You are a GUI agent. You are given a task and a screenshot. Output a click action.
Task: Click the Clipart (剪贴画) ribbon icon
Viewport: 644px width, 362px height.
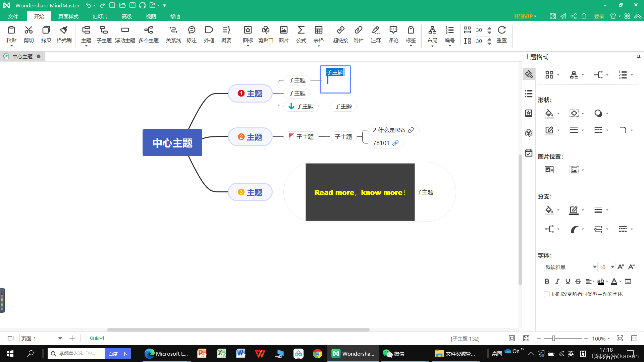click(x=265, y=34)
